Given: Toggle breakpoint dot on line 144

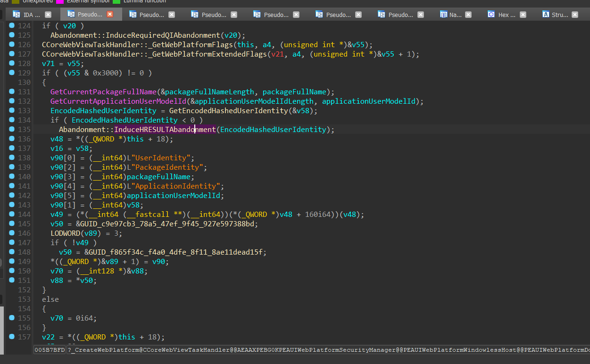Looking at the screenshot, I should pyautogui.click(x=12, y=214).
